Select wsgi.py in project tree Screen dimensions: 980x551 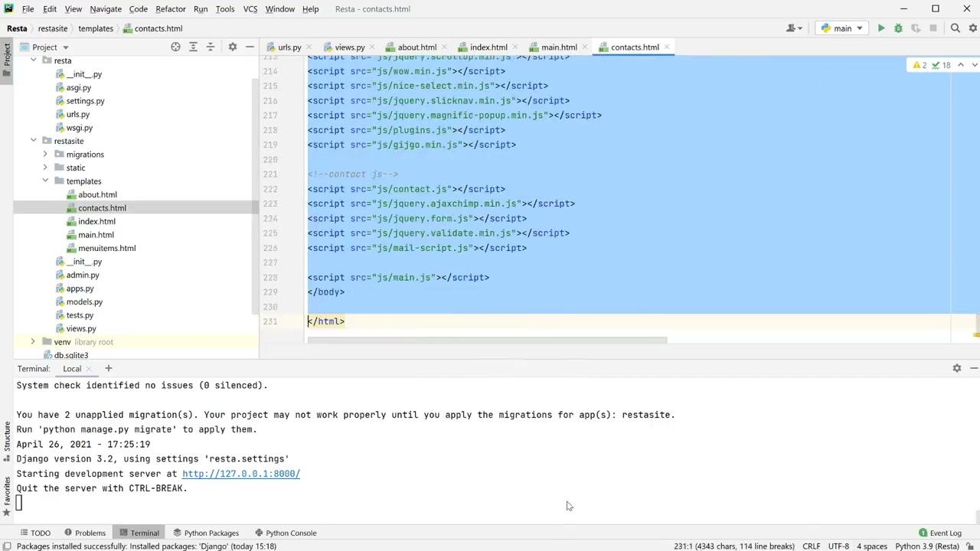(x=79, y=128)
